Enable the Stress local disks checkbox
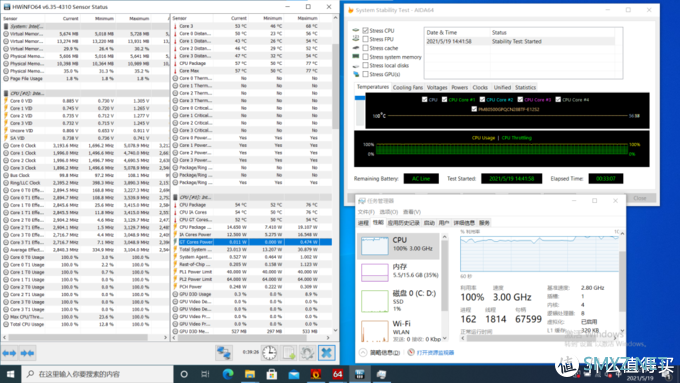Screen dimensions: 680x383 pos(366,65)
